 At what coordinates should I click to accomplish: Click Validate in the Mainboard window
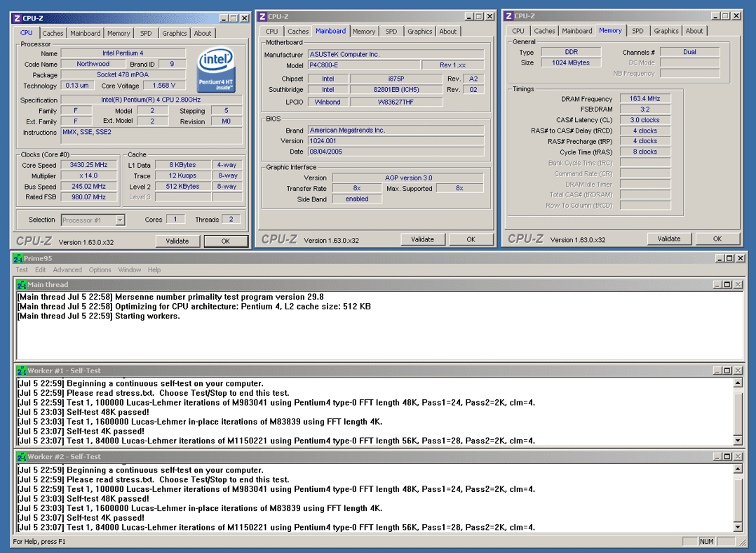point(422,239)
